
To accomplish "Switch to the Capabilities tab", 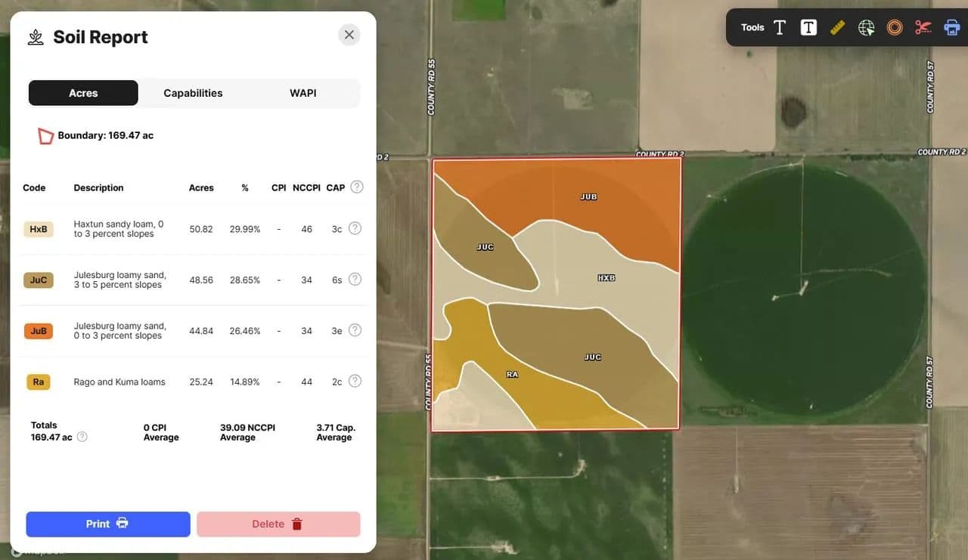I will tap(193, 93).
